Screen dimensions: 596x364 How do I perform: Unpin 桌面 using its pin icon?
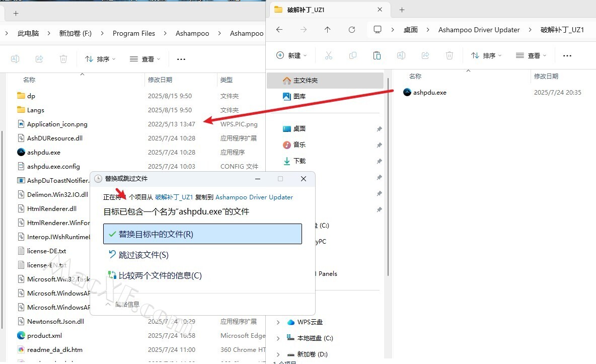click(379, 129)
